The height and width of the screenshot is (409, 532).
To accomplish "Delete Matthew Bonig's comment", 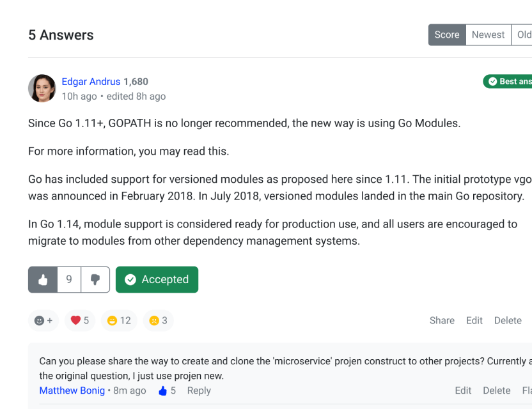I will pos(496,390).
